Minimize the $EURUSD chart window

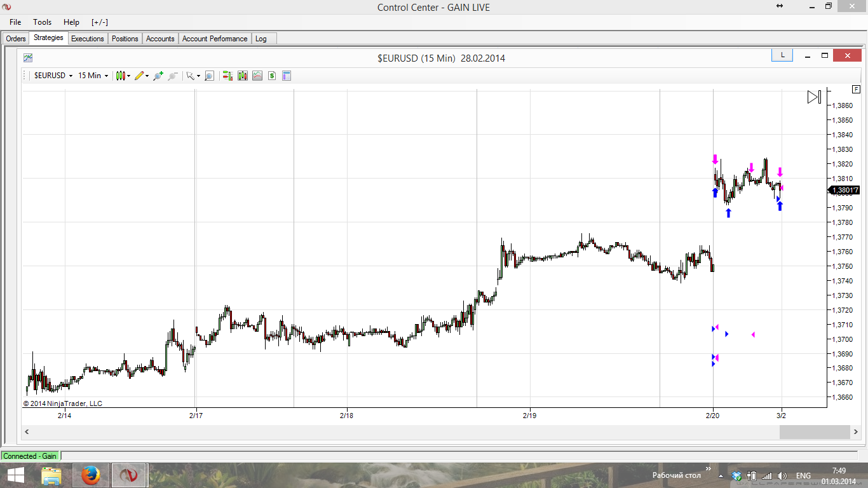pos(807,56)
